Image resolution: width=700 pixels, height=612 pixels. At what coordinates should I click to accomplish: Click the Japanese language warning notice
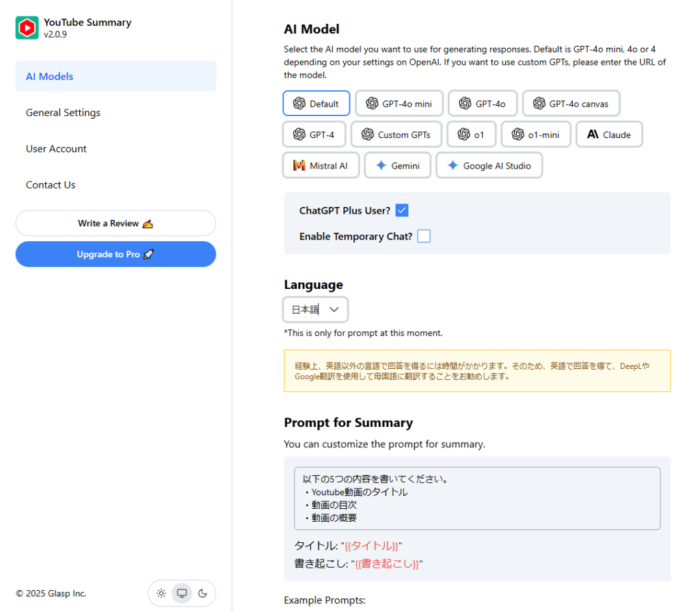[x=476, y=371]
